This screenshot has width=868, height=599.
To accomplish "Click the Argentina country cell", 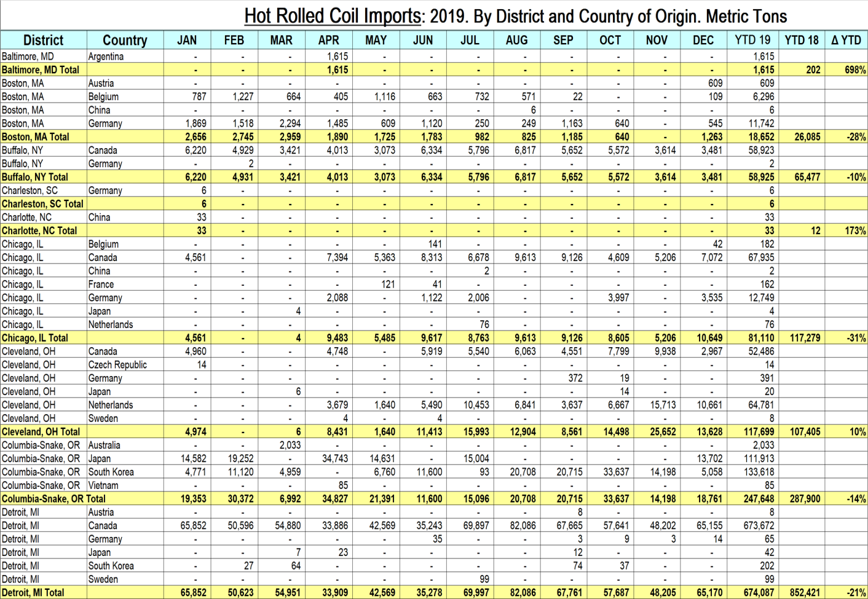I will click(106, 57).
